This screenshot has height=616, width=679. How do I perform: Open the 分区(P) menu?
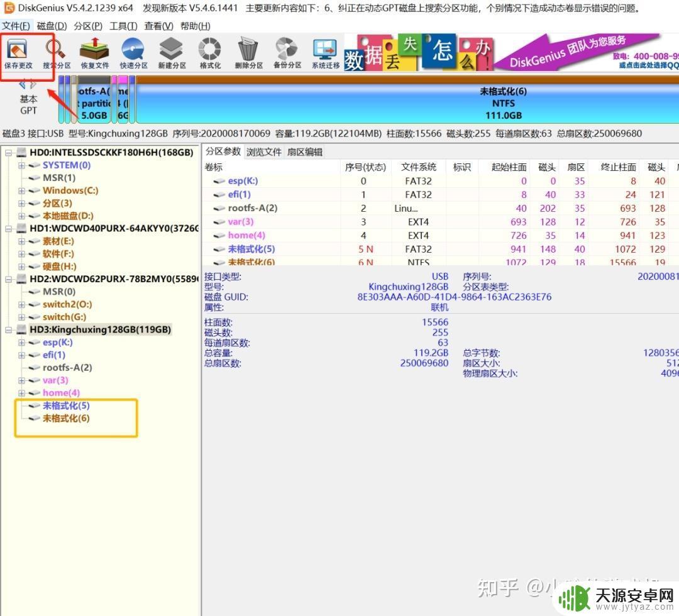88,26
